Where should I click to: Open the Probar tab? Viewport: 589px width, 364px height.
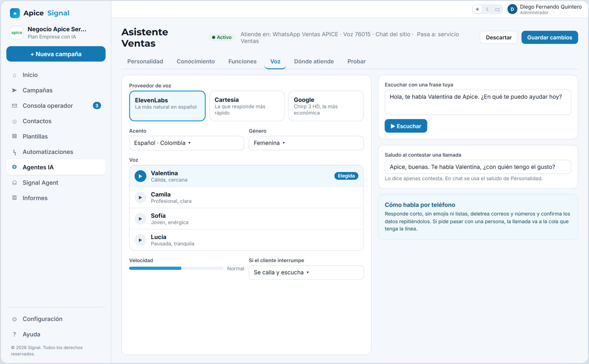tap(356, 61)
